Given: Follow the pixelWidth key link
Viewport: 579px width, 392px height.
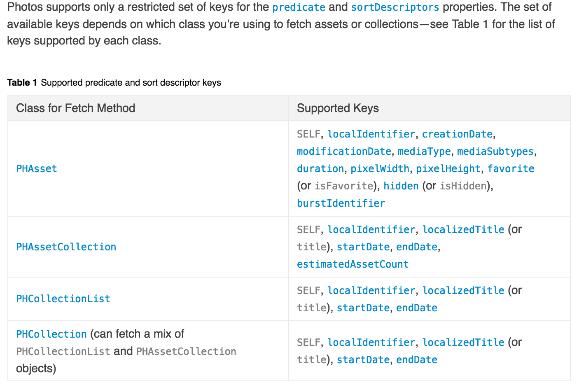Looking at the screenshot, I should pos(380,169).
